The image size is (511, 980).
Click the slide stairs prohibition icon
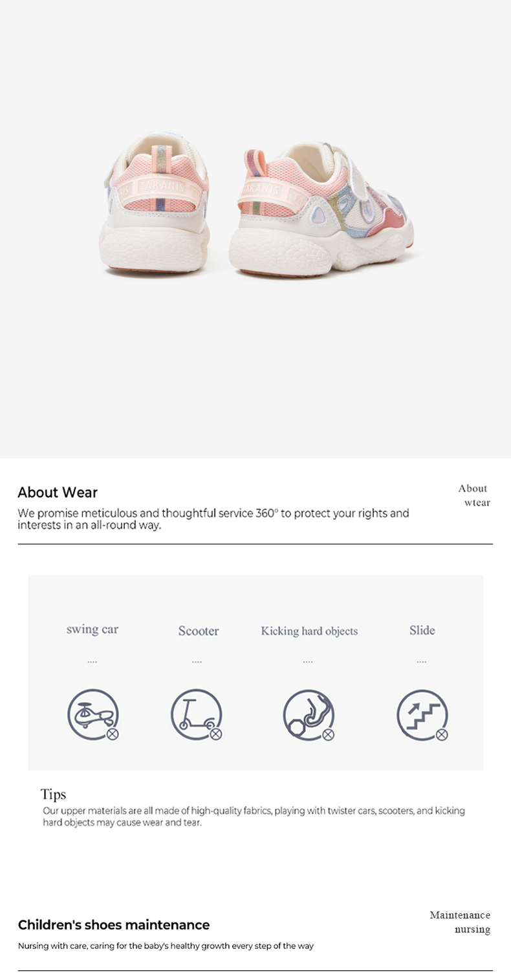coord(422,714)
